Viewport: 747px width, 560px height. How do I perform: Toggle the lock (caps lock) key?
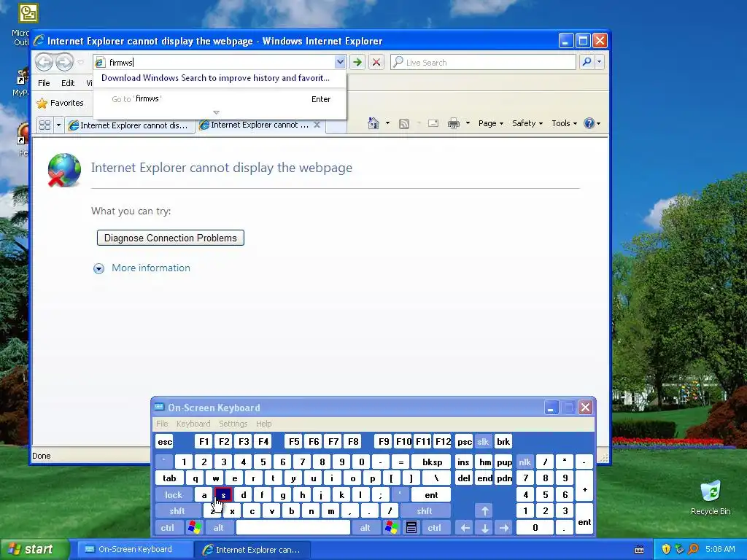(x=174, y=495)
